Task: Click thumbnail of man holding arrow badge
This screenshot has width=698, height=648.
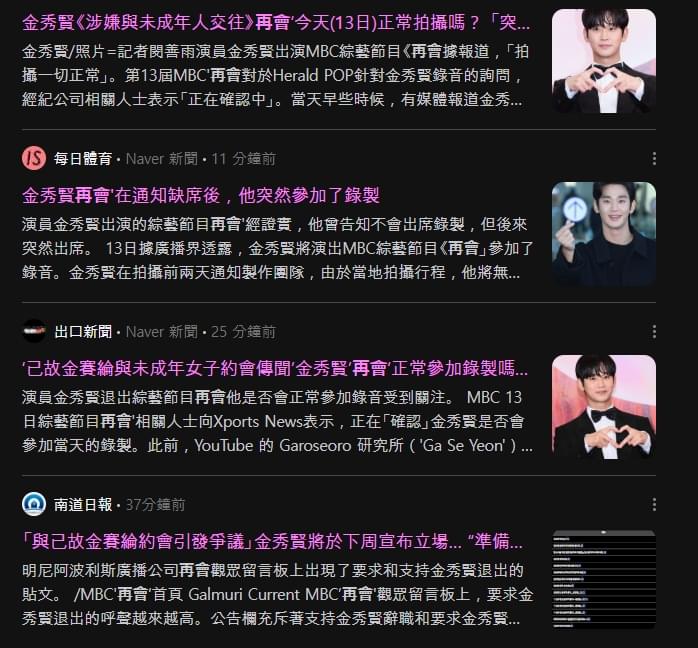Action: (604, 234)
